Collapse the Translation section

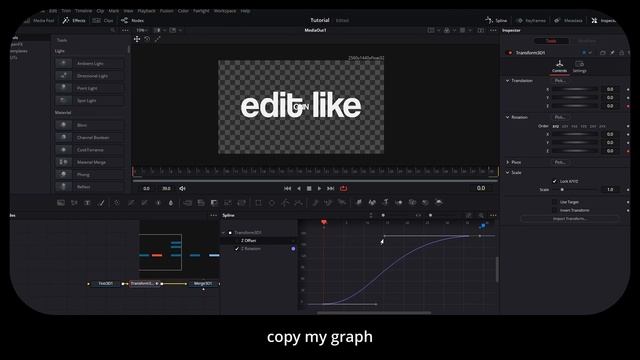click(507, 81)
